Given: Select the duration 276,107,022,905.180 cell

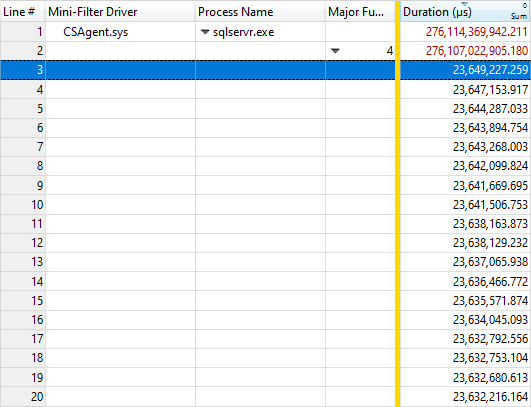Looking at the screenshot, I should pyautogui.click(x=476, y=51).
